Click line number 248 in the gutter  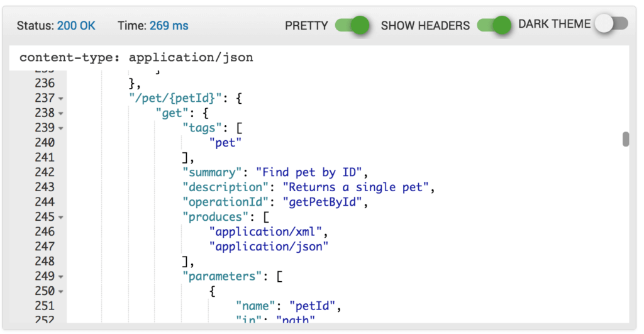pyautogui.click(x=45, y=261)
